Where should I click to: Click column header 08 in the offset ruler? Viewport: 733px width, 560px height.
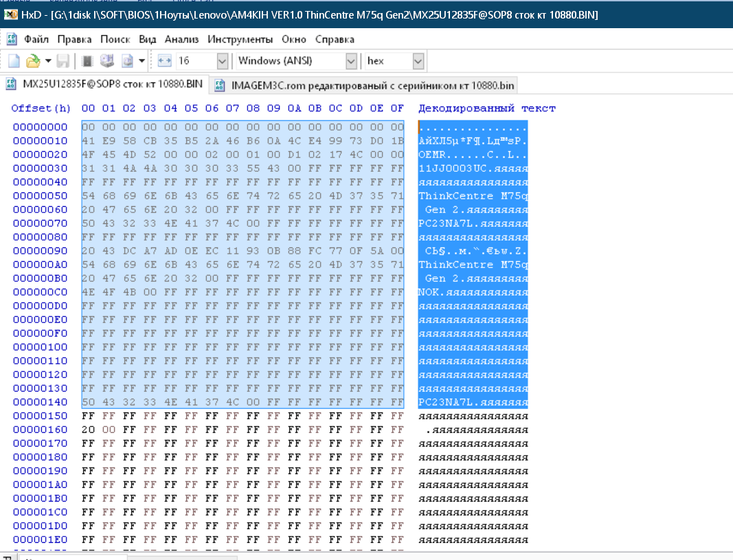253,109
